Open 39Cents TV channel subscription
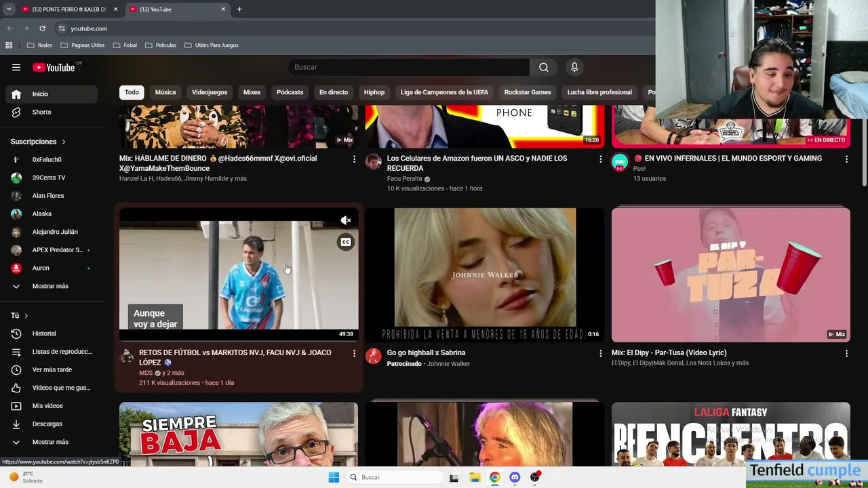The height and width of the screenshot is (488, 868). (x=52, y=178)
